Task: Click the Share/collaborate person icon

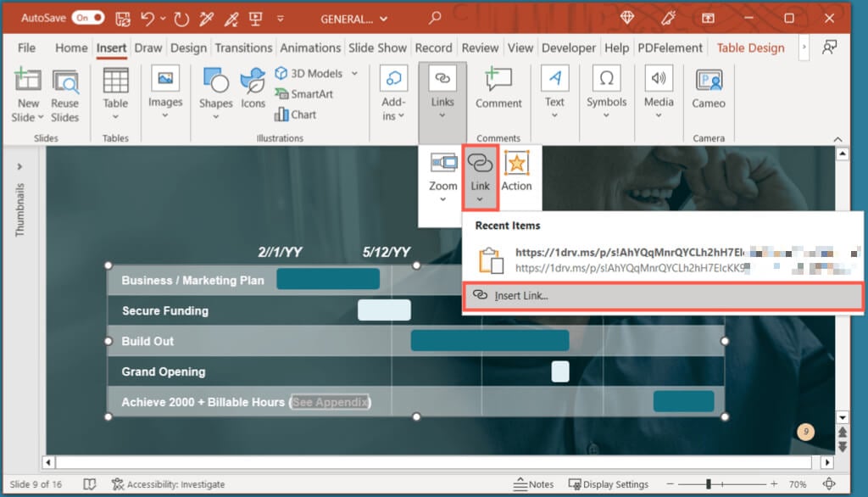Action: (829, 47)
